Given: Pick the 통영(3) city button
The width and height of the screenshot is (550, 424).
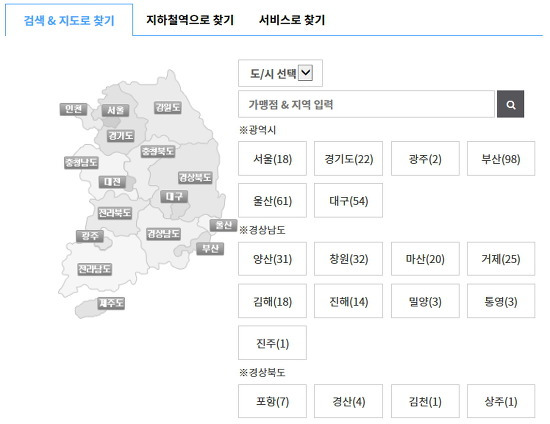Looking at the screenshot, I should (501, 301).
